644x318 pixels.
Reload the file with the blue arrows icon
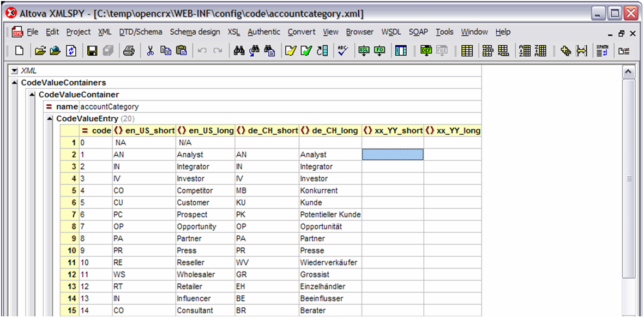pyautogui.click(x=71, y=51)
